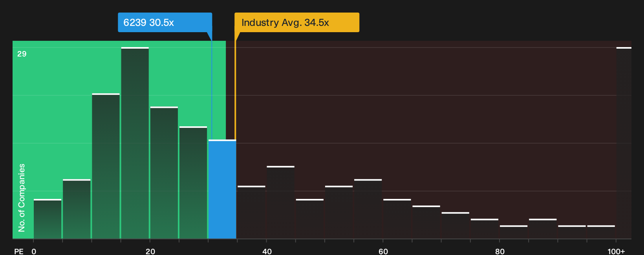Click the dark bar for PE 75-80
This screenshot has width=644, height=255.
(x=485, y=229)
